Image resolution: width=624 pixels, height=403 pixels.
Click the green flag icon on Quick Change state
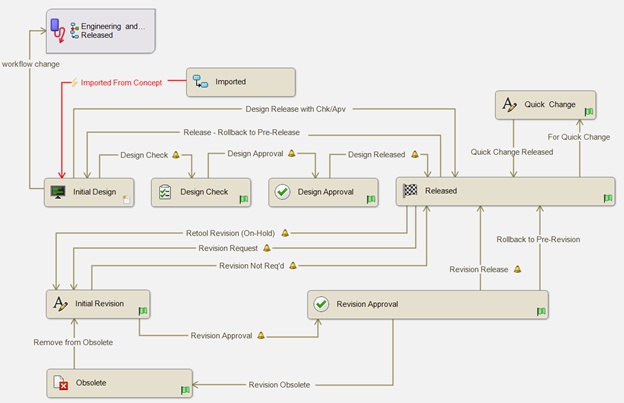(x=589, y=112)
